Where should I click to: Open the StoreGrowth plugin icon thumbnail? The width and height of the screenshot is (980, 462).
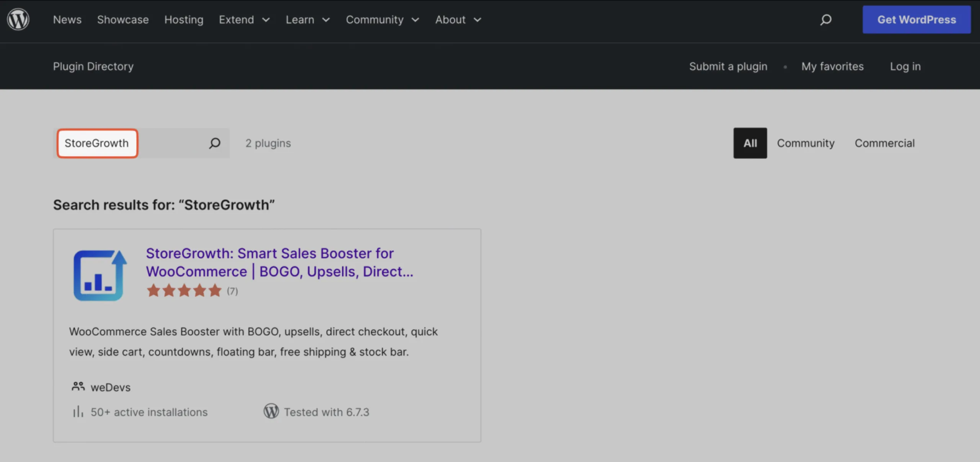coord(100,275)
